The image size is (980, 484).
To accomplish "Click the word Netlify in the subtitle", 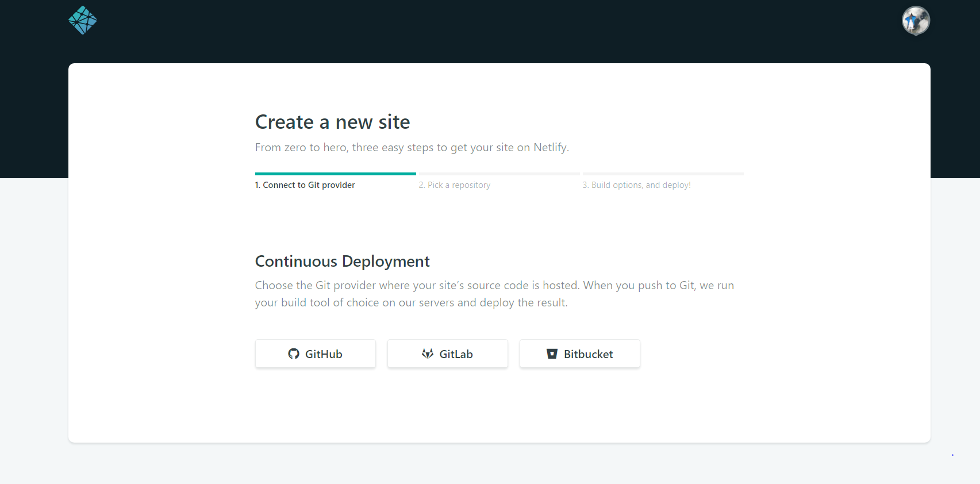I will pyautogui.click(x=549, y=148).
